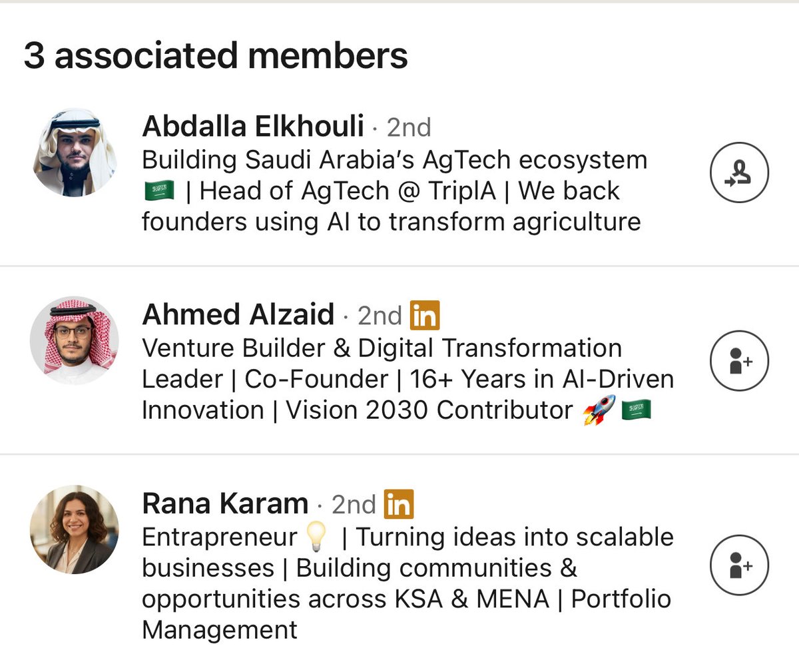Click the '3 associated members' heading
799x672 pixels.
click(x=216, y=55)
